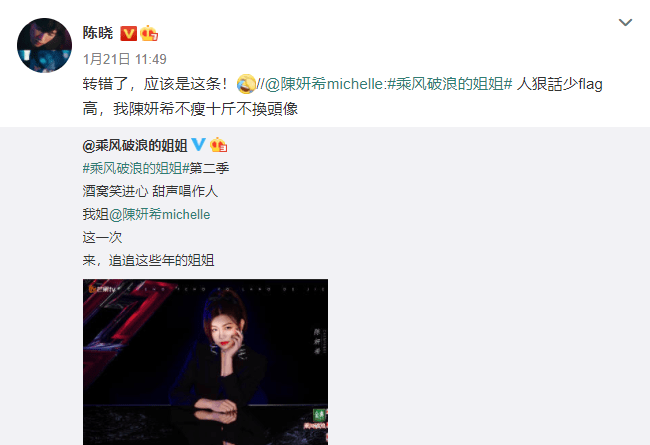Click the blue V badge beside 乘风破浪的姐姐
The width and height of the screenshot is (650, 445).
pyautogui.click(x=198, y=144)
